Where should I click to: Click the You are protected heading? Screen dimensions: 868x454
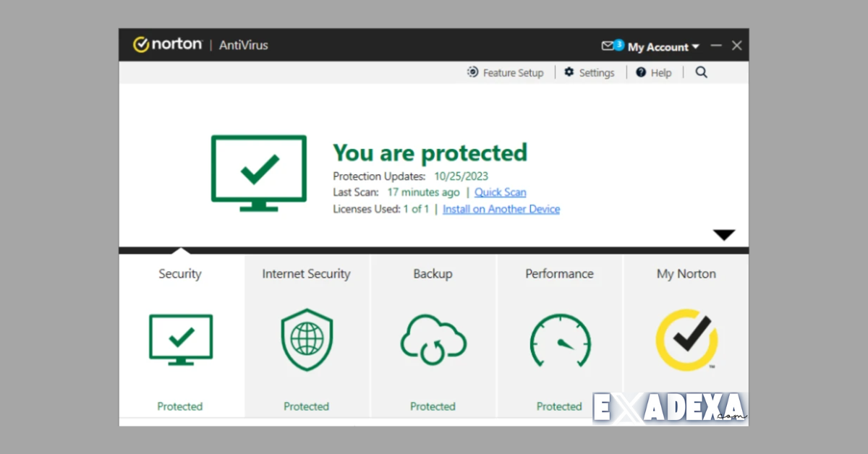tap(430, 153)
